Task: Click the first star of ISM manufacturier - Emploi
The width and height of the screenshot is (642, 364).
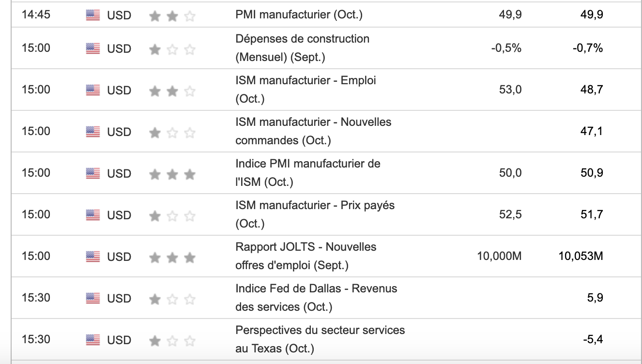Action: pyautogui.click(x=155, y=91)
